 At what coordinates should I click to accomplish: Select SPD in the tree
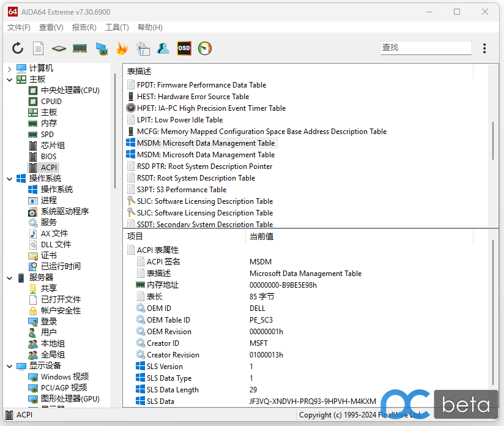coord(41,135)
